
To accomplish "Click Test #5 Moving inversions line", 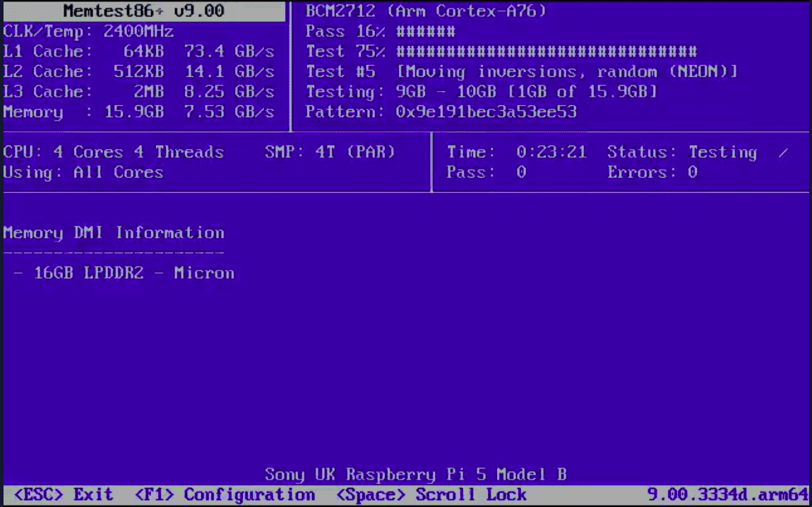I will click(x=522, y=71).
